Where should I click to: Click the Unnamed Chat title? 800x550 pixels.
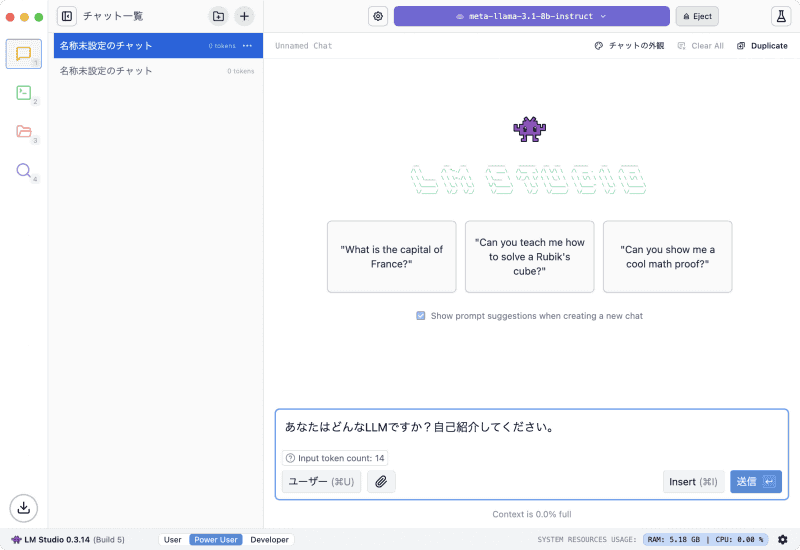(304, 46)
